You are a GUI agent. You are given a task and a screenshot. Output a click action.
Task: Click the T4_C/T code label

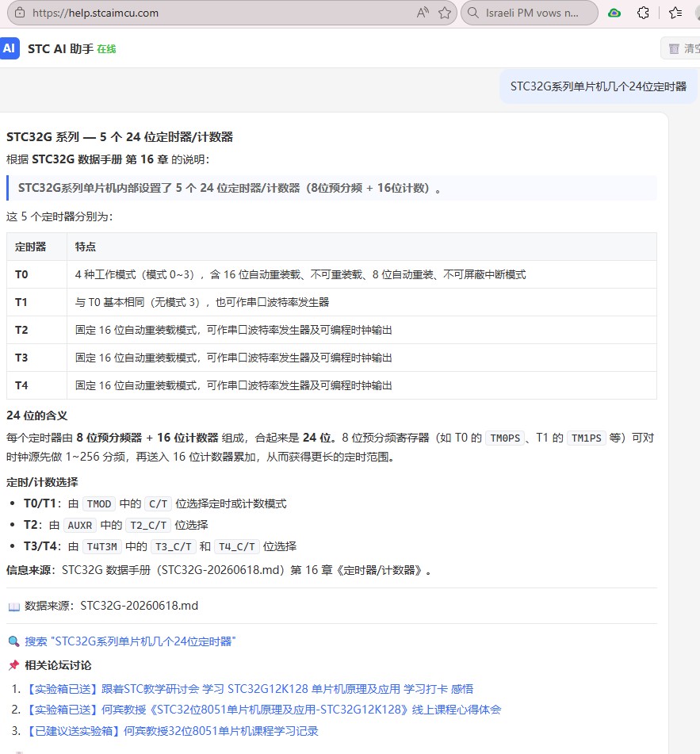click(x=237, y=547)
